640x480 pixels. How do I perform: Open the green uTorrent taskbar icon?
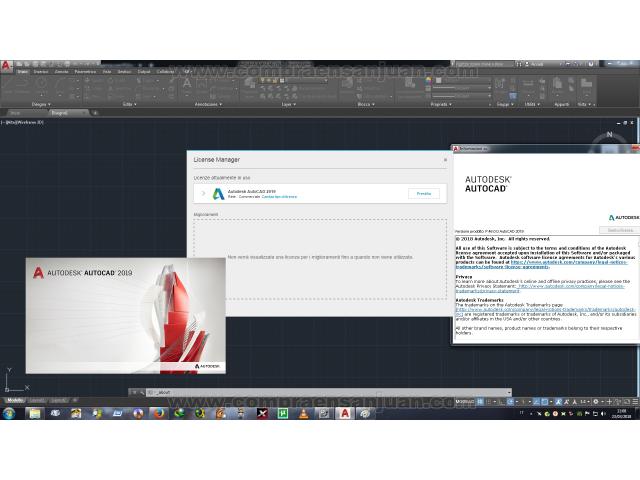[x=282, y=413]
